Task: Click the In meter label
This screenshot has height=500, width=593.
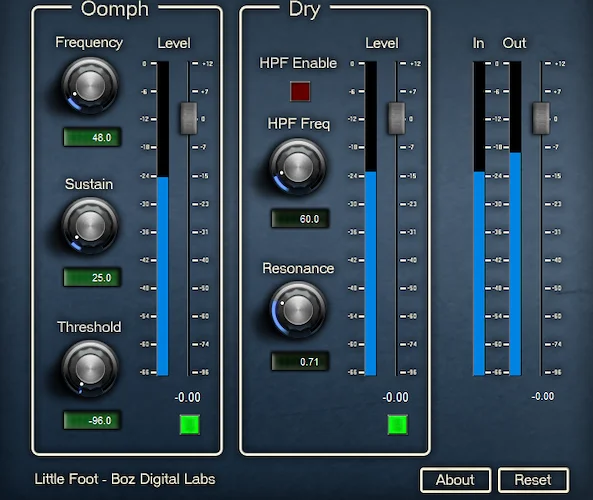Action: pyautogui.click(x=478, y=43)
